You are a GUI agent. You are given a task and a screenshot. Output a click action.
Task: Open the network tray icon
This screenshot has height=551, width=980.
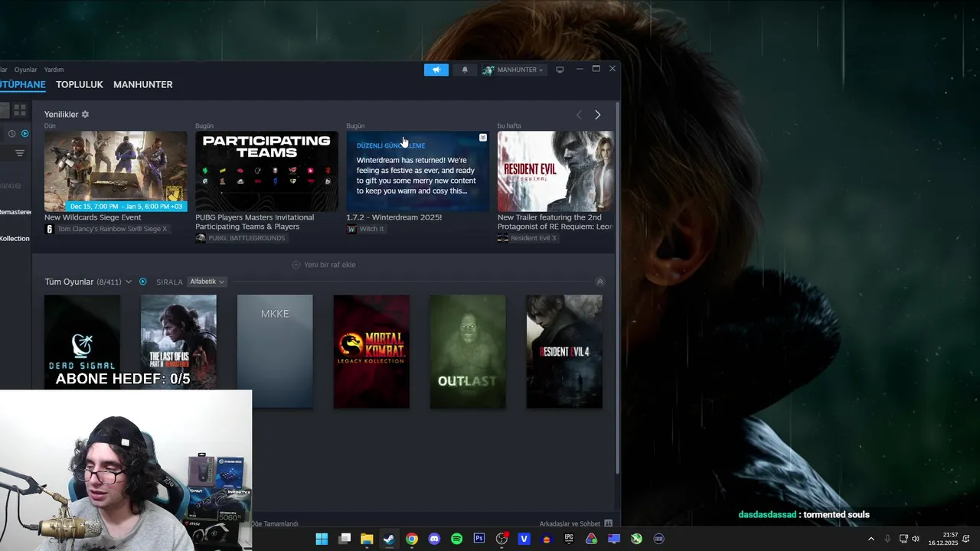coord(903,539)
